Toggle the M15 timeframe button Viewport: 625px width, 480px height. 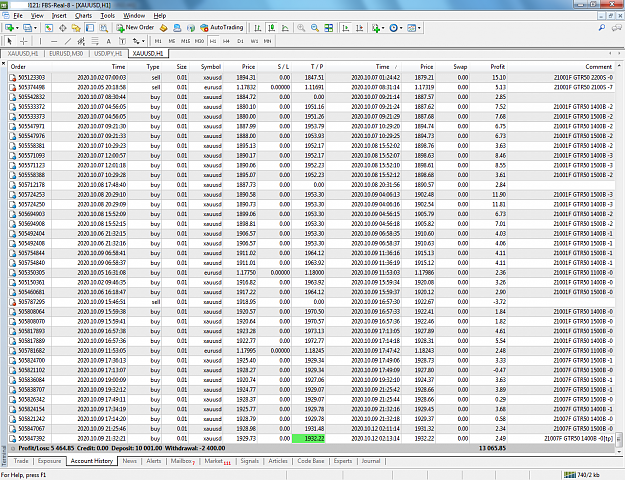(x=185, y=41)
